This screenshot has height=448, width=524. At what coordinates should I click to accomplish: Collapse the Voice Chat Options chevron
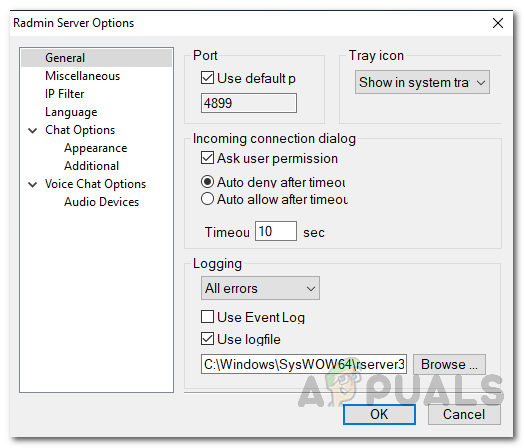coord(32,184)
